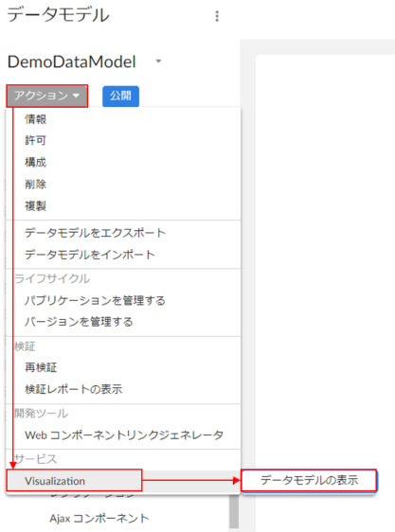Open パブリケーションを管理する option
Screen dimensions: 395x532
[95, 301]
